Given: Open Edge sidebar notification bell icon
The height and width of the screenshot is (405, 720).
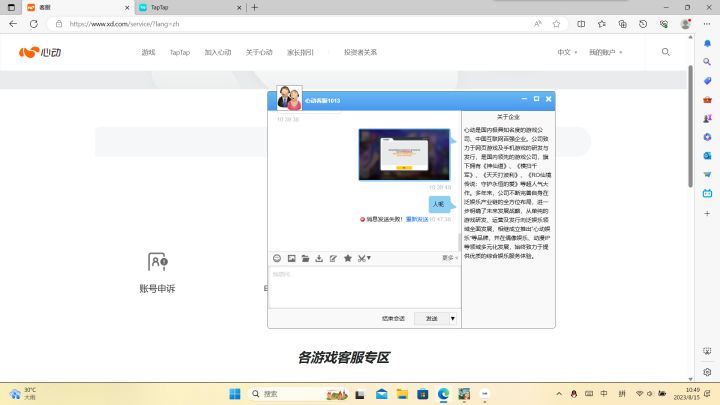Looking at the screenshot, I should click(707, 43).
